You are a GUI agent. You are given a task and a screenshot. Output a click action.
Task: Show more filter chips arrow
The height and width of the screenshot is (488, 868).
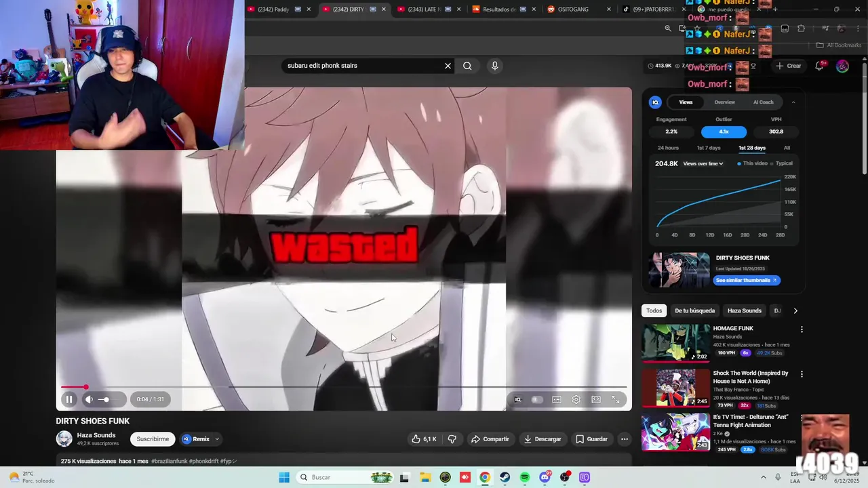[795, 310]
